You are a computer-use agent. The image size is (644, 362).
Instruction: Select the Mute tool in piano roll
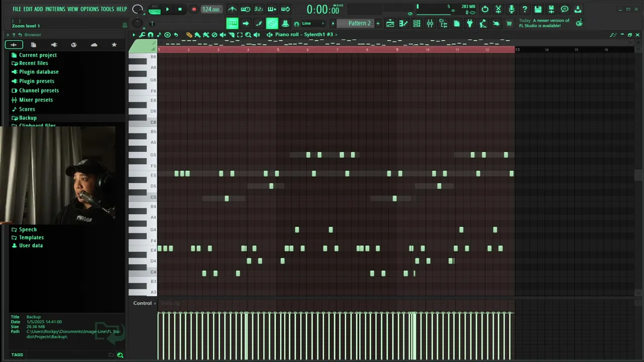(x=223, y=35)
